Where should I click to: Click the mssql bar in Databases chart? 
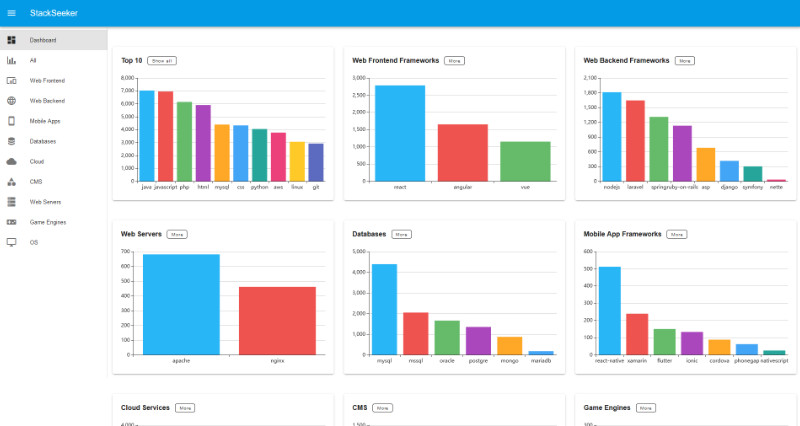[x=416, y=334]
